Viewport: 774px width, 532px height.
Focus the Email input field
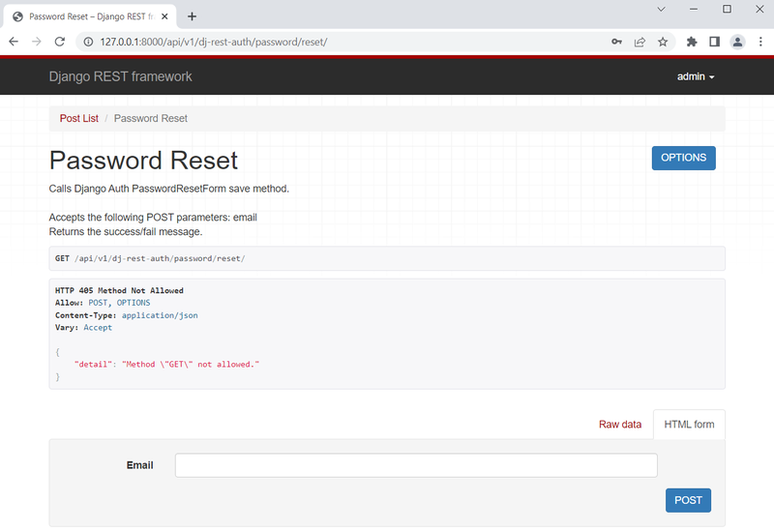416,465
